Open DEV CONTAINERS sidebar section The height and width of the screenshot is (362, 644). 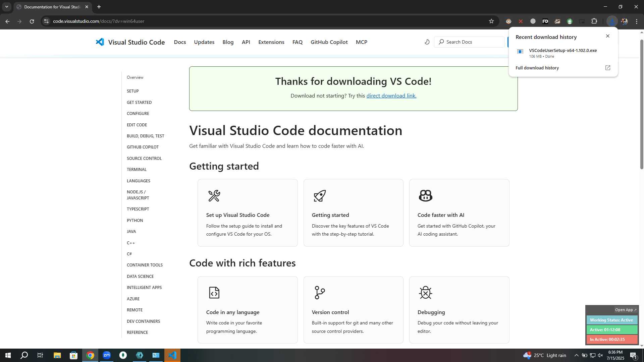tap(143, 321)
